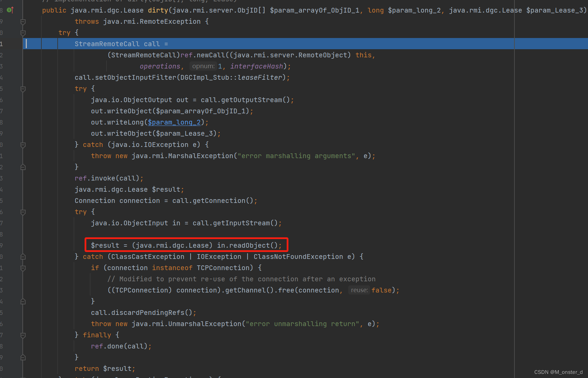Screen dimensions: 588x378
Task: Click ref.done(call); statement
Action: click(x=121, y=346)
